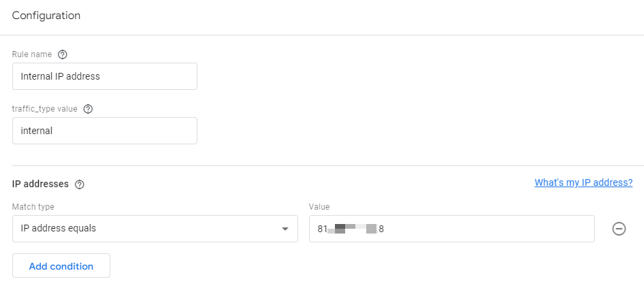The image size is (644, 288).
Task: Open help icon beside traffic_type value
Action: point(88,109)
